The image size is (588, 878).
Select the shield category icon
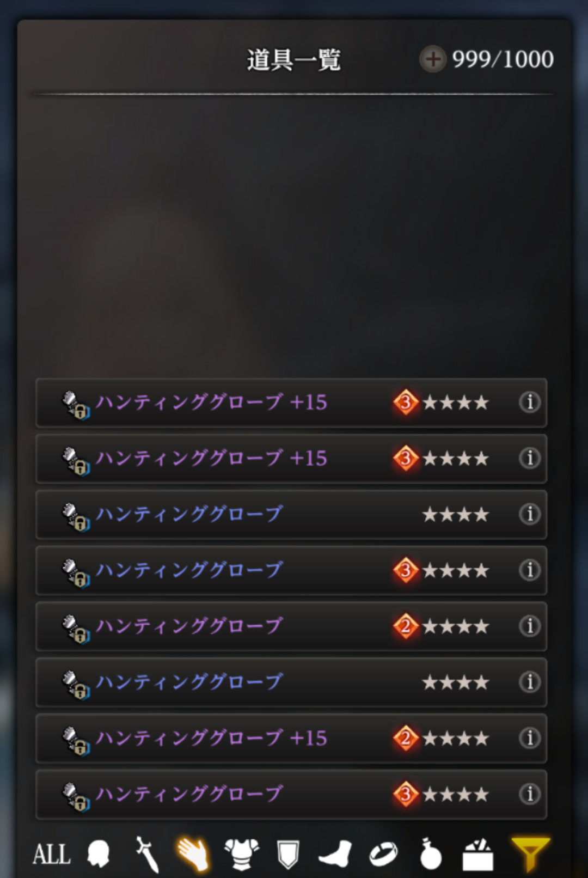pyautogui.click(x=288, y=854)
